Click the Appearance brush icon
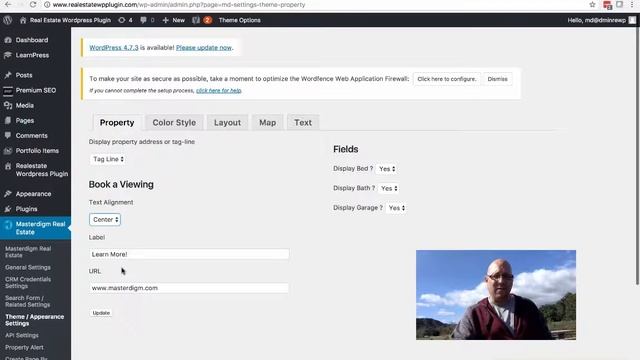Screen dimensions: 640x360 [8, 194]
